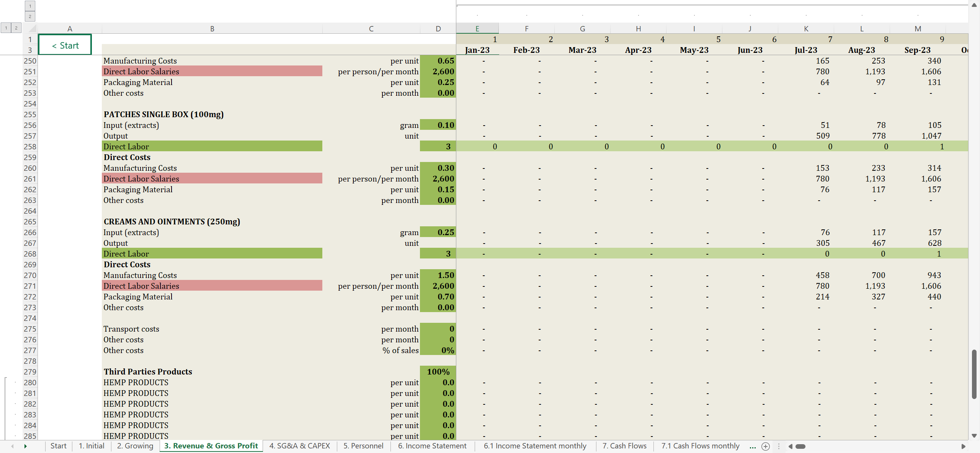
Task: Click the Select All corner triangle
Action: pyautogui.click(x=32, y=28)
